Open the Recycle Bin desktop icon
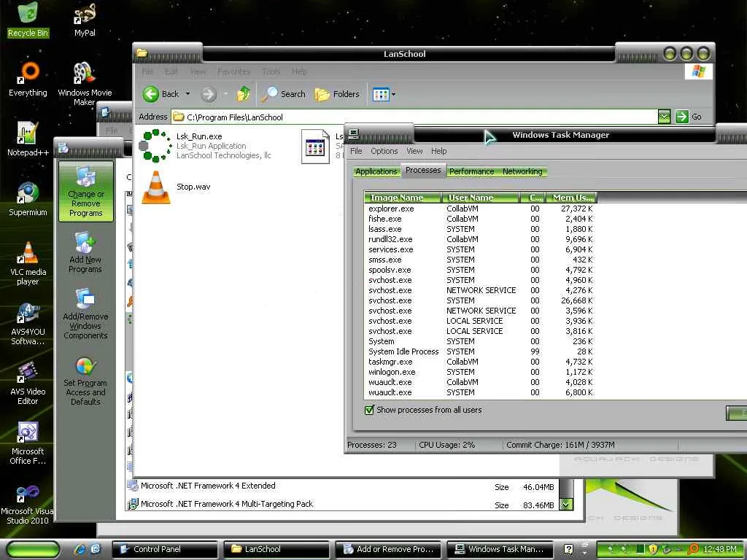Screen dimensions: 747x560 [28, 19]
